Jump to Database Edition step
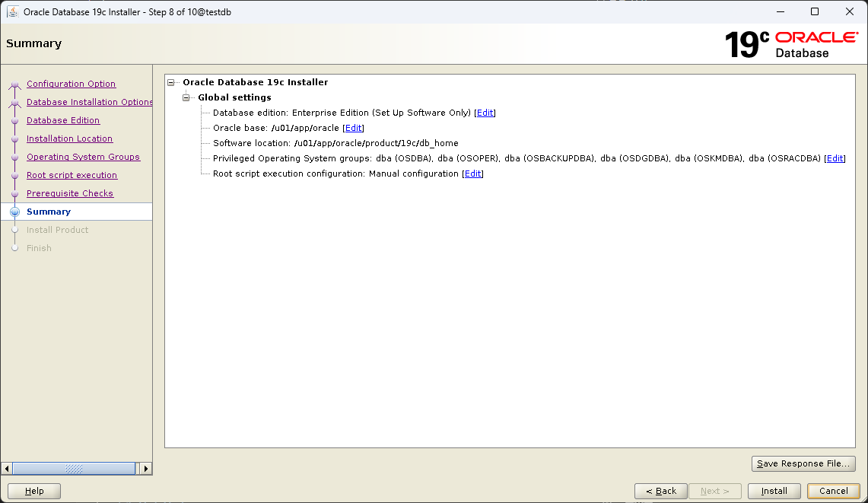 [63, 120]
